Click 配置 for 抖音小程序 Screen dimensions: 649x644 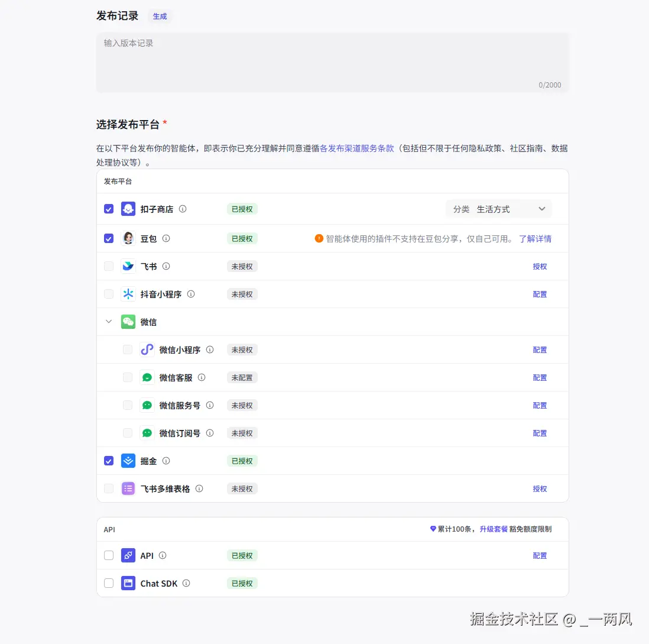(539, 294)
